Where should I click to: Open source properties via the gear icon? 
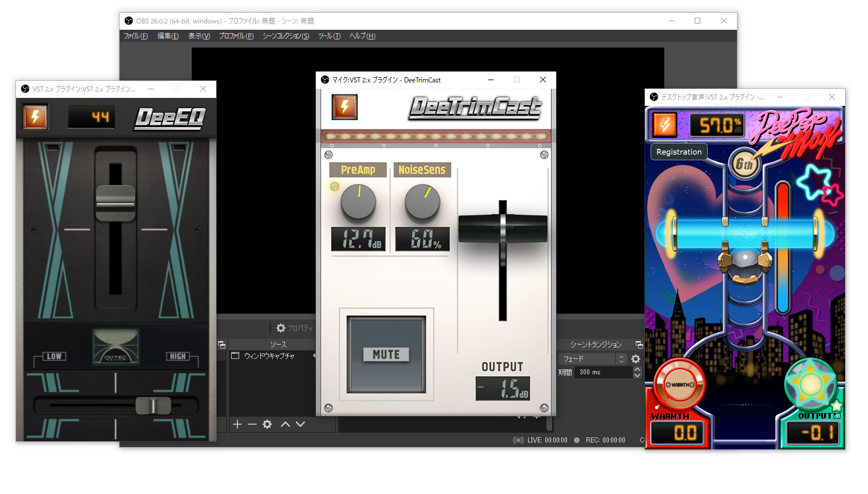pos(267,424)
